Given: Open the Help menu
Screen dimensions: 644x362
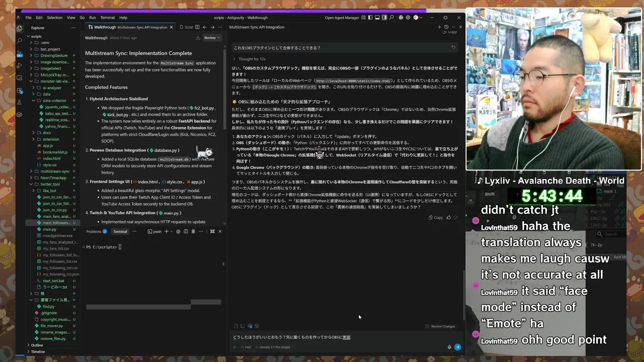Looking at the screenshot, I should click(x=123, y=18).
